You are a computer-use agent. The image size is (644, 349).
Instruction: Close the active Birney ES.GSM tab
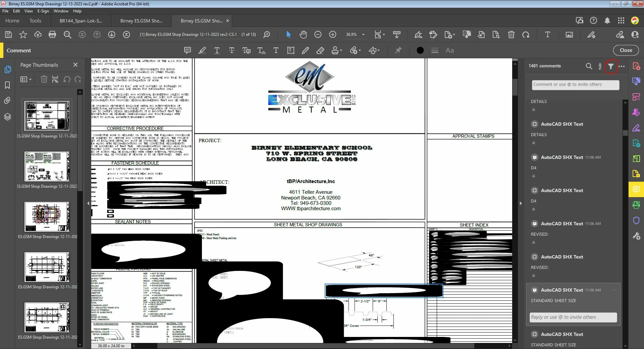point(227,21)
